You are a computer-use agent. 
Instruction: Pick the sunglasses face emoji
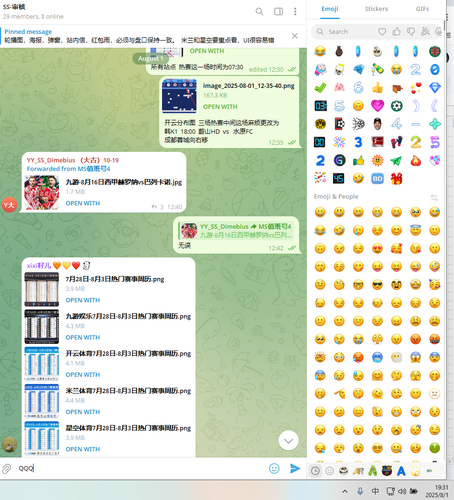(x=377, y=285)
